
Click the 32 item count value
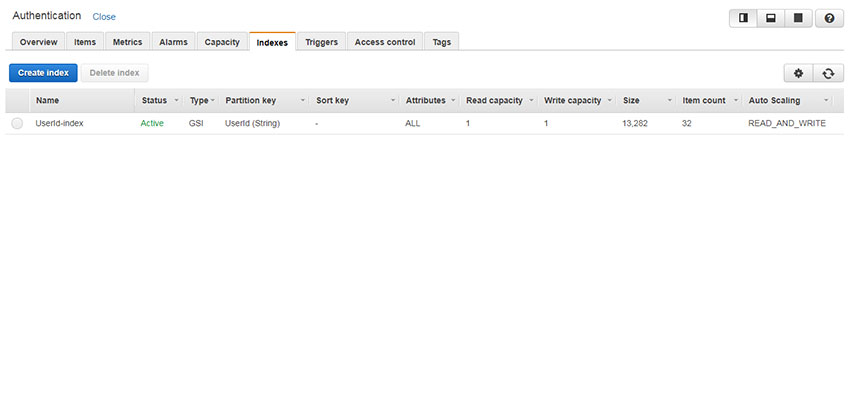click(x=687, y=124)
